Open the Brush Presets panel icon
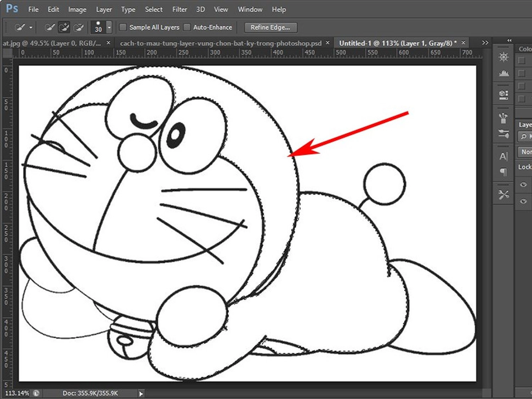Viewport: 532px width, 399px height. [x=503, y=118]
